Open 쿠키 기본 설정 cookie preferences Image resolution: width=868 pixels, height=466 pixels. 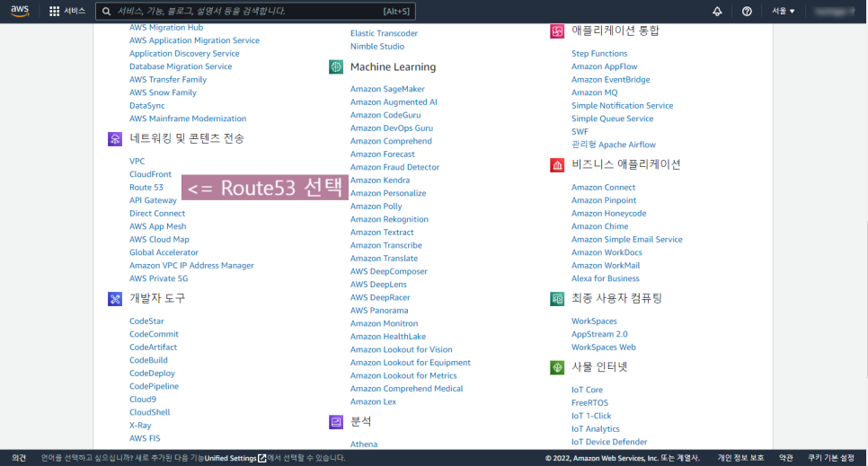[x=831, y=458]
